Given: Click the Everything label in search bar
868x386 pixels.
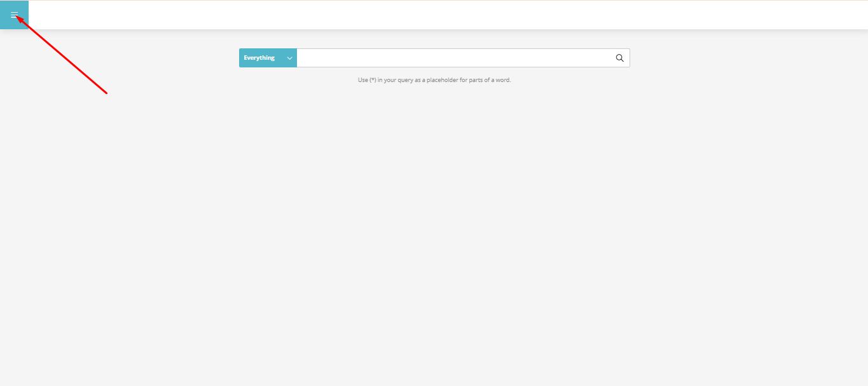Looking at the screenshot, I should pos(259,58).
